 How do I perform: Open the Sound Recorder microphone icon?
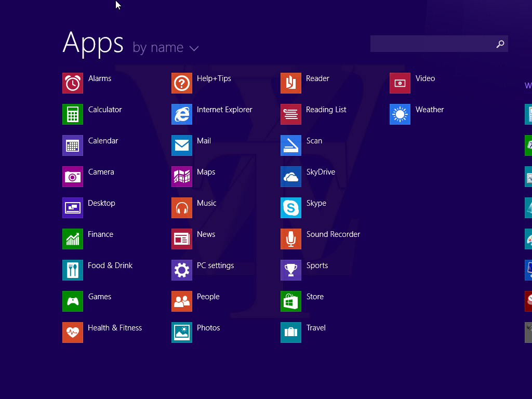(291, 239)
